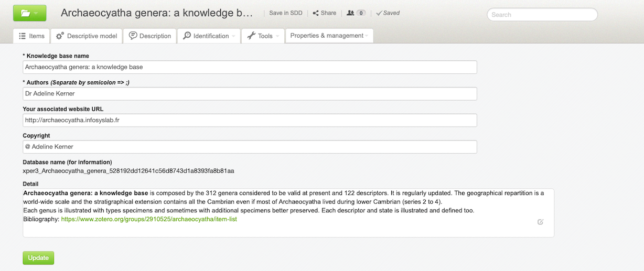Click the Items list icon tab
Viewport: 644px width, 271px height.
(x=23, y=36)
